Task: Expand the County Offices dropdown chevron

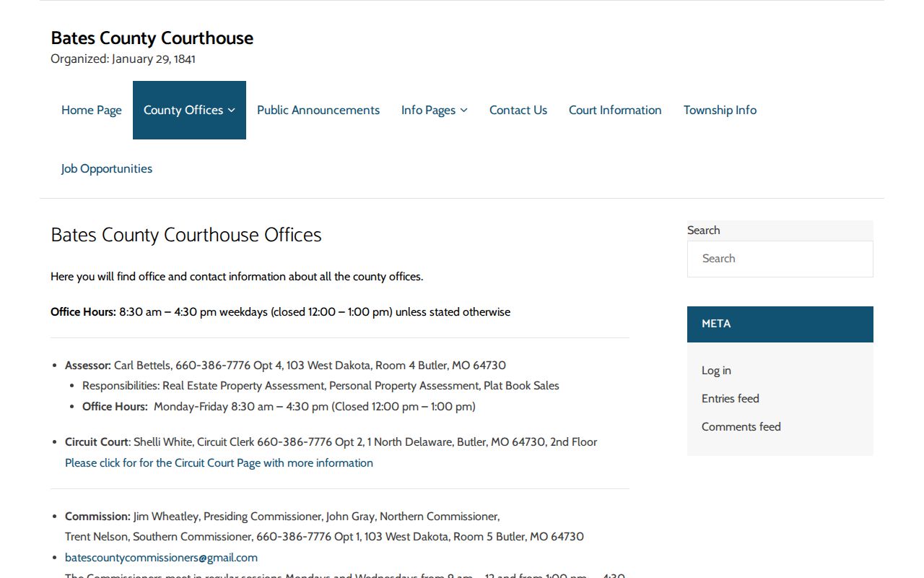Action: point(232,111)
